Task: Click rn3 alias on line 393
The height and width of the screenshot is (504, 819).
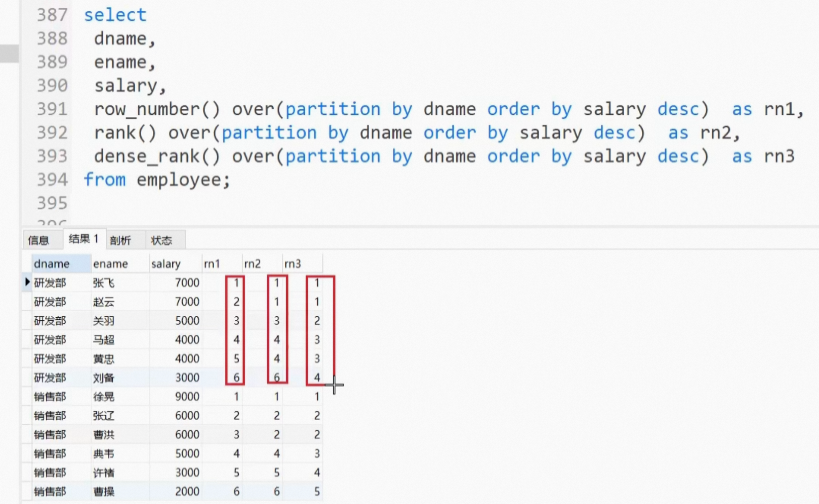Action: (779, 156)
